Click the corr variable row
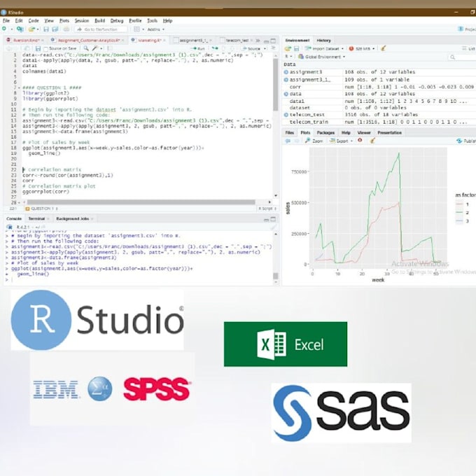 [x=379, y=87]
